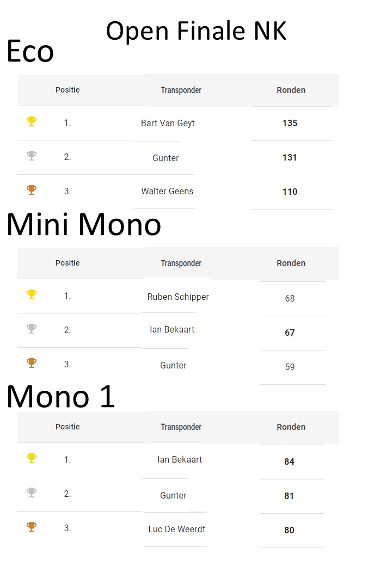Sort Mono 1 table by Positie header
The width and height of the screenshot is (392, 566).
(68, 427)
